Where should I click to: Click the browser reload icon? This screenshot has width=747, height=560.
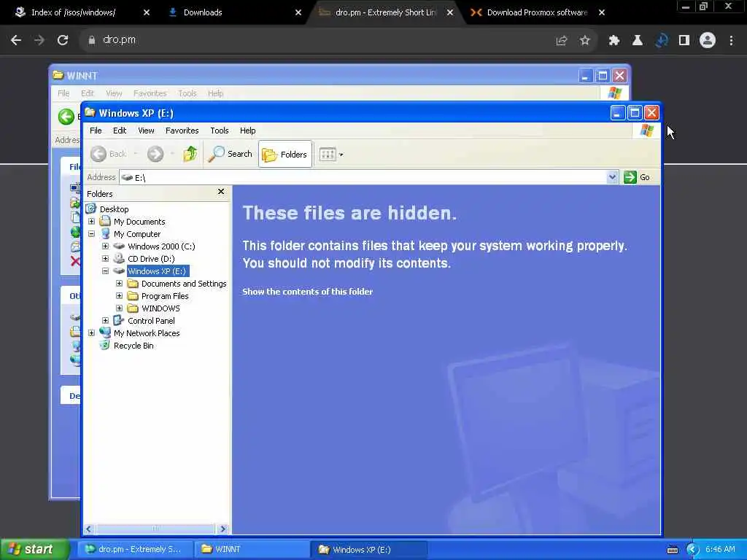[63, 40]
